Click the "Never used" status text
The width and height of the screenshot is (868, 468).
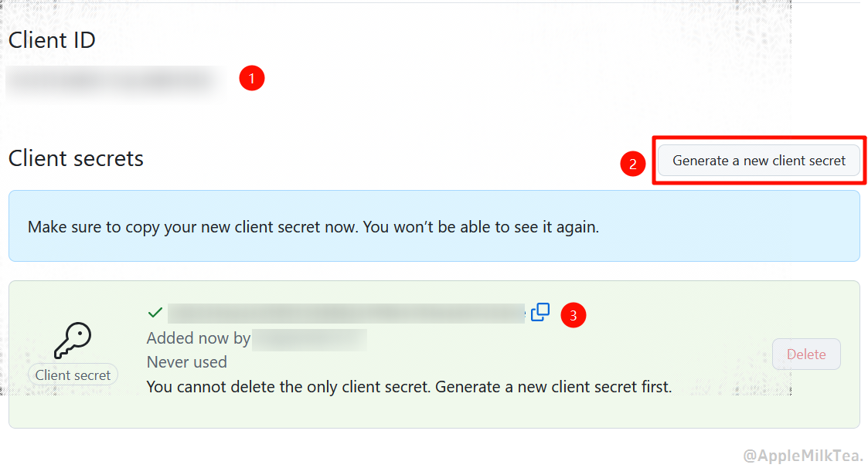[187, 362]
